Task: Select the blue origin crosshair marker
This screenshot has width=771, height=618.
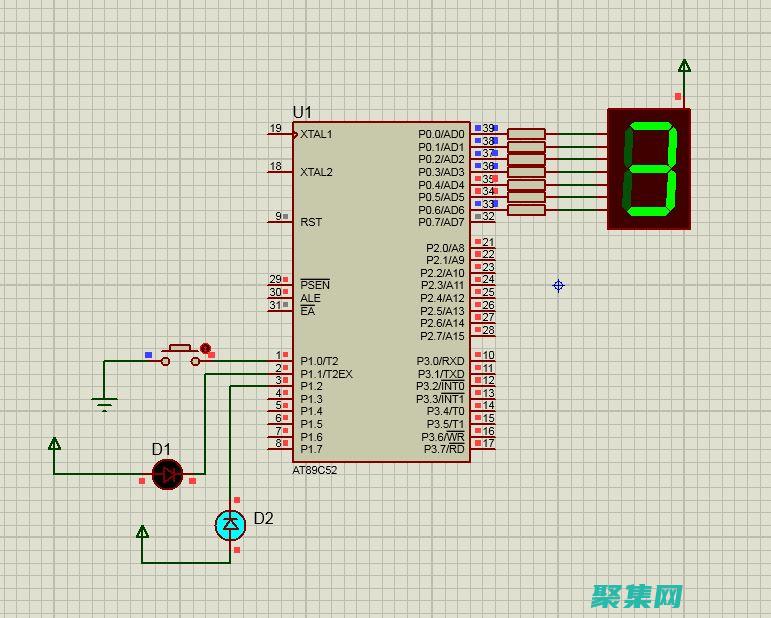Action: (x=559, y=286)
